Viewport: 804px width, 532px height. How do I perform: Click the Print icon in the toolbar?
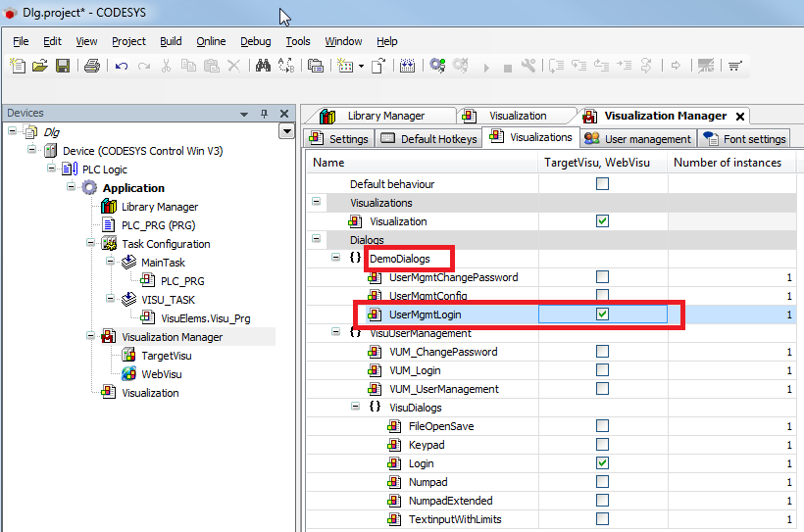(91, 66)
